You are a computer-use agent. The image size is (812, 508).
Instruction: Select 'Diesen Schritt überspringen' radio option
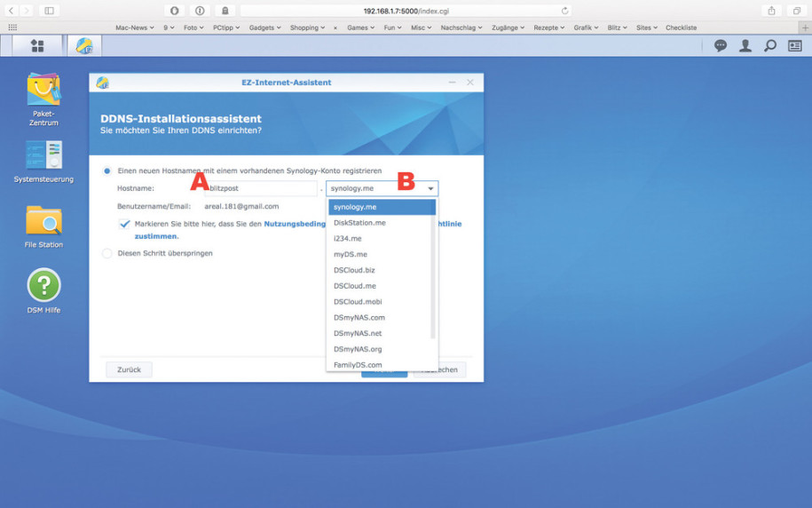click(106, 253)
